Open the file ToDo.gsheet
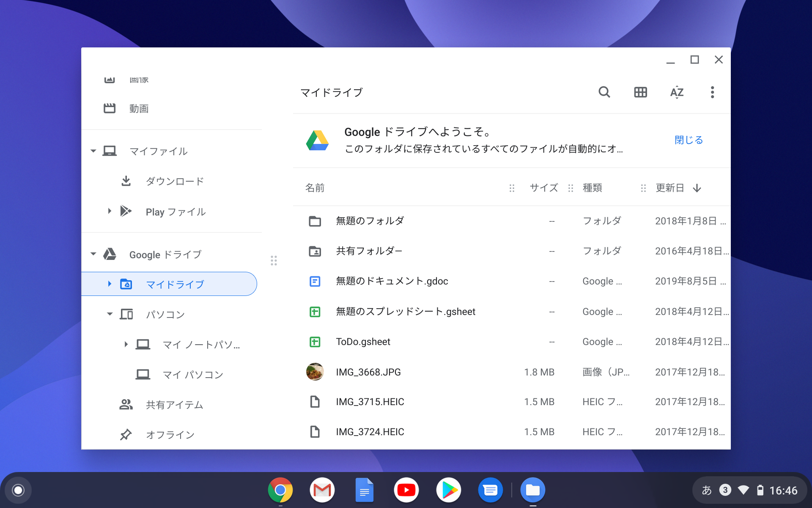The width and height of the screenshot is (812, 508). 363,342
